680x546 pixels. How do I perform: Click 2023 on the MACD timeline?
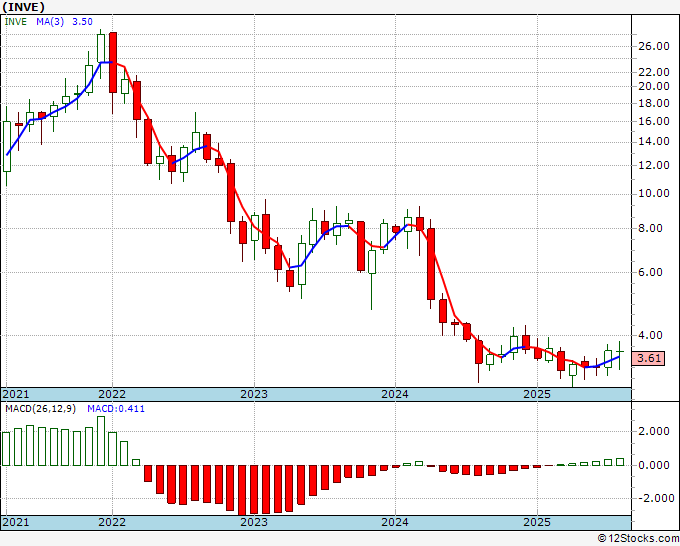(x=254, y=522)
